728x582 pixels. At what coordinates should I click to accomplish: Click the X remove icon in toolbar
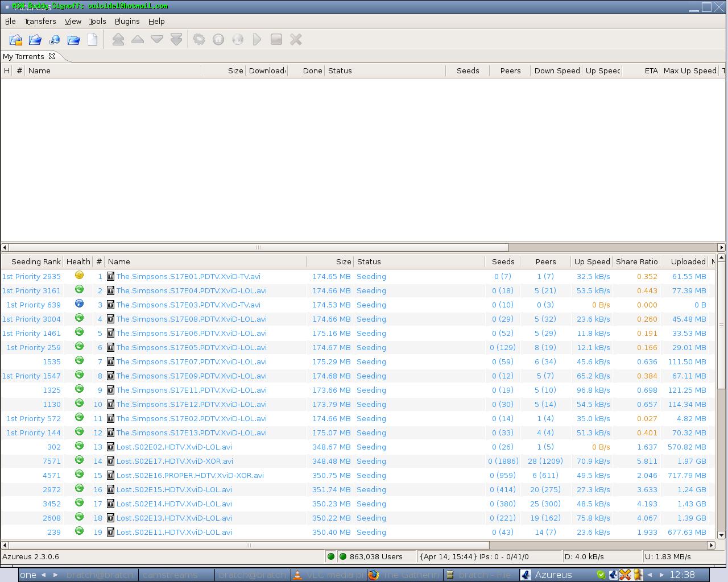(296, 39)
